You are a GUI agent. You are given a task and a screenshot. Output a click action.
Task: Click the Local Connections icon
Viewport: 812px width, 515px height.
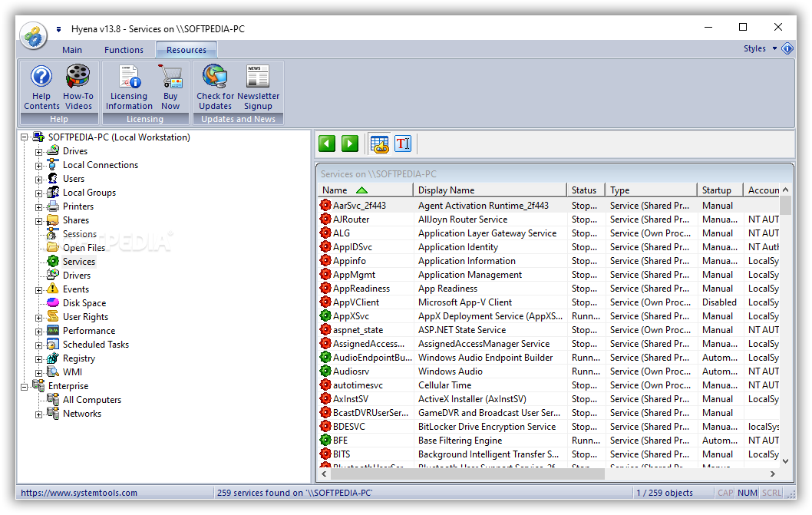pyautogui.click(x=53, y=165)
